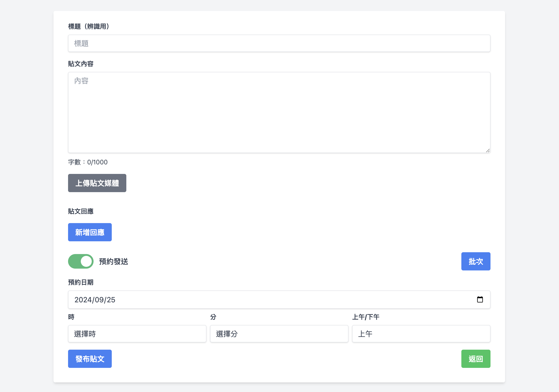The image size is (559, 392).
Task: Select the year 2024 in date field
Action: pos(83,300)
